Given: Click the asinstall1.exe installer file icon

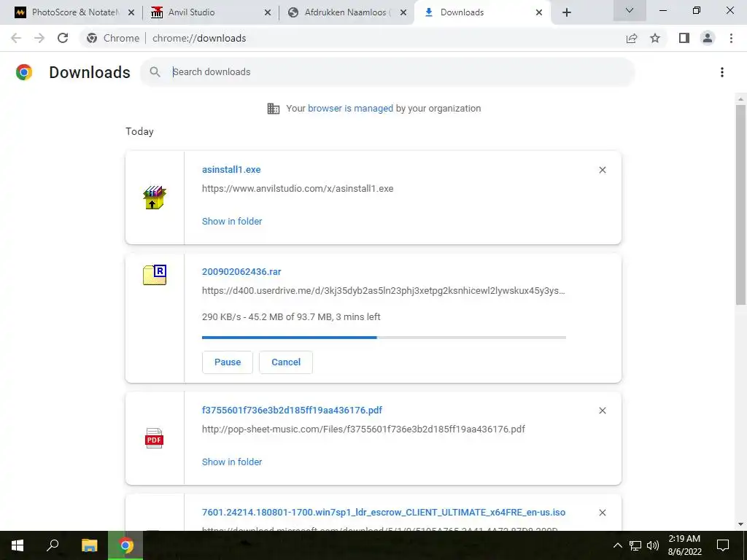Looking at the screenshot, I should click(155, 198).
